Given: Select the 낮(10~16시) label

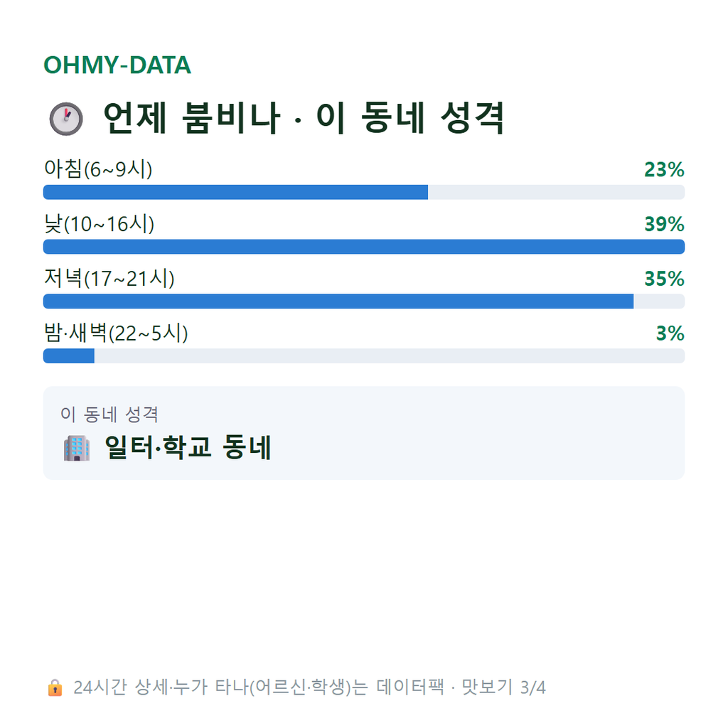Looking at the screenshot, I should 99,224.
